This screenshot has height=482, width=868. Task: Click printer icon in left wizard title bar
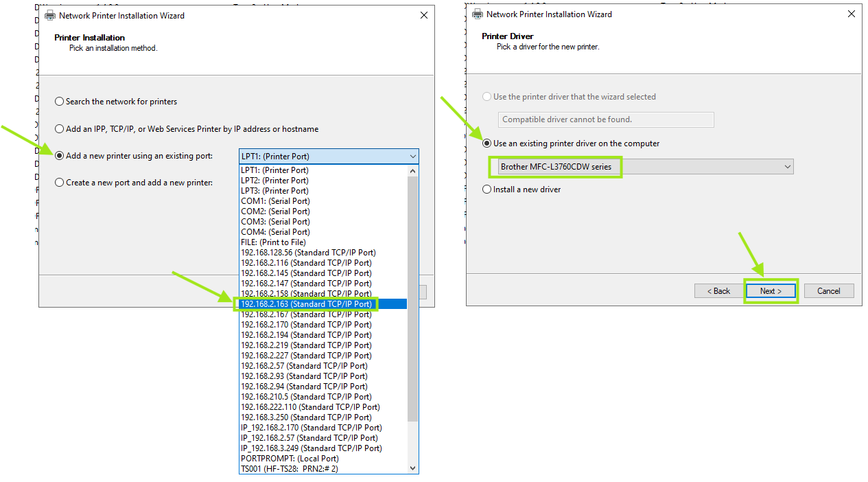(x=50, y=15)
